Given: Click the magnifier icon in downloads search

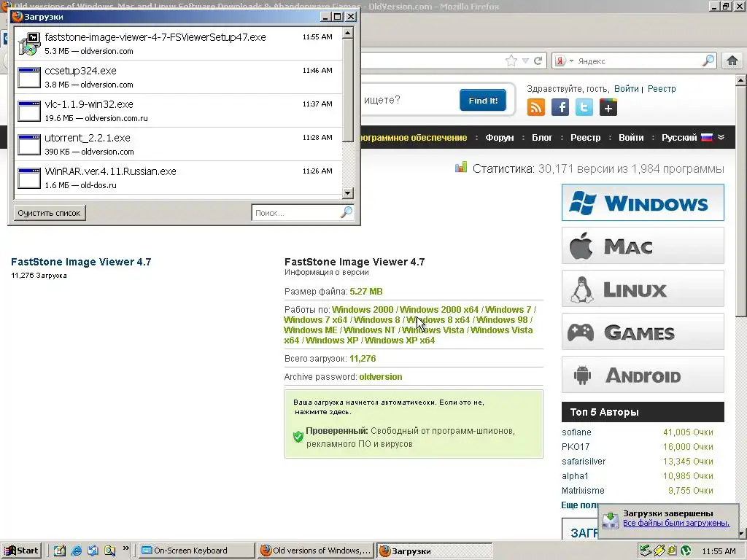Looking at the screenshot, I should [x=347, y=212].
